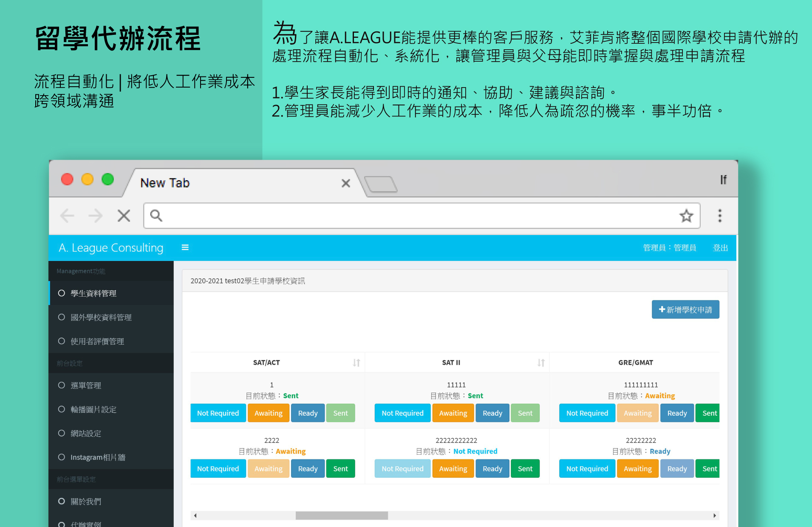Set SAT II 22222222222 status to Ready
Viewport: 812px width, 527px height.
pyautogui.click(x=492, y=469)
